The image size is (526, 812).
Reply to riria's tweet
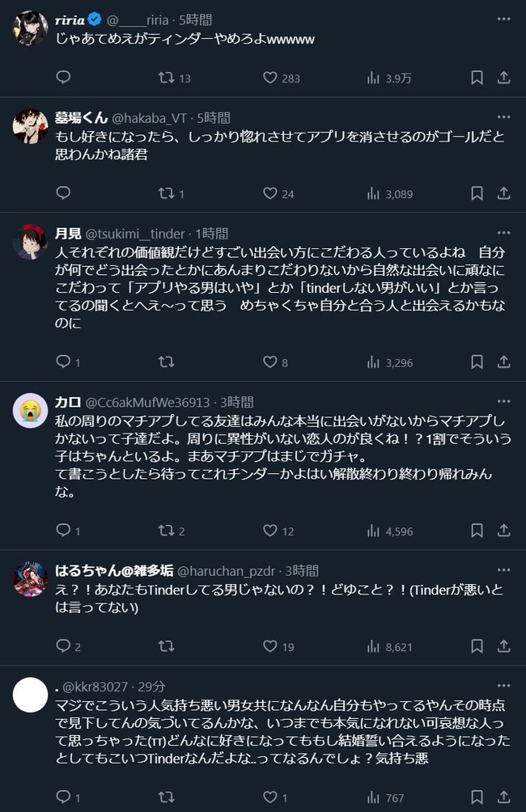click(64, 78)
